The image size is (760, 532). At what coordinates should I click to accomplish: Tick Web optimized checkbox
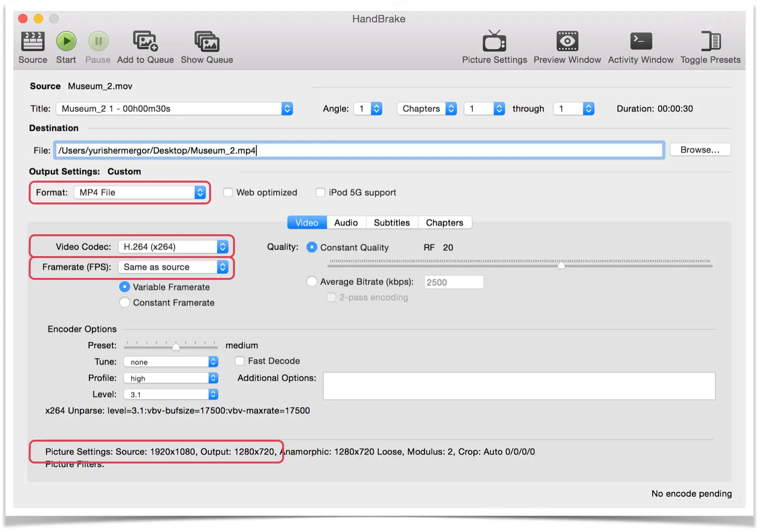(x=228, y=193)
